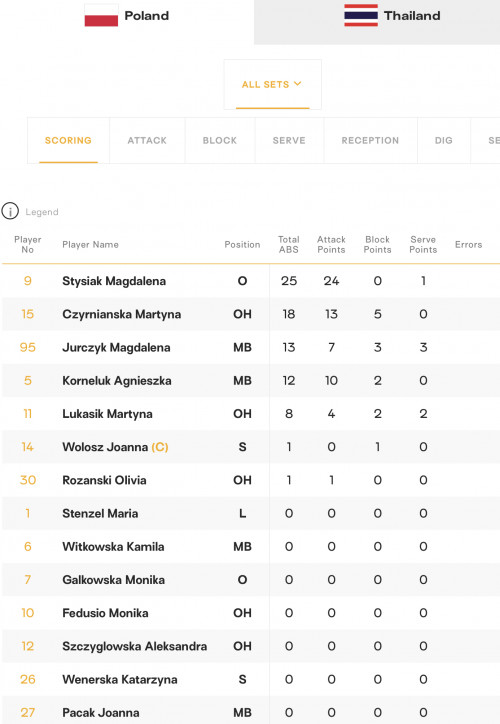Screen dimensions: 500x724
Task: Switch to the BLOCK tab
Action: click(220, 140)
